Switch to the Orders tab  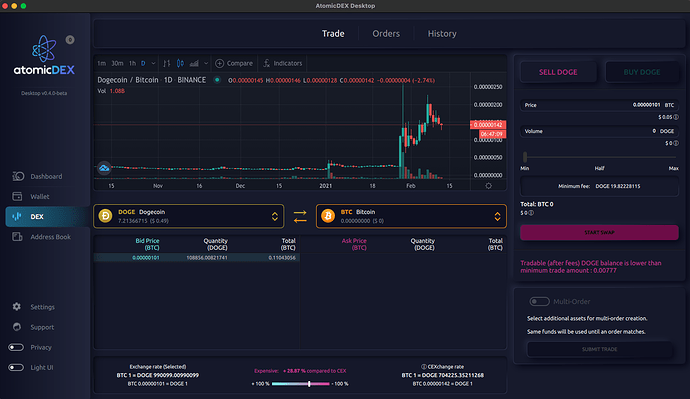[386, 33]
